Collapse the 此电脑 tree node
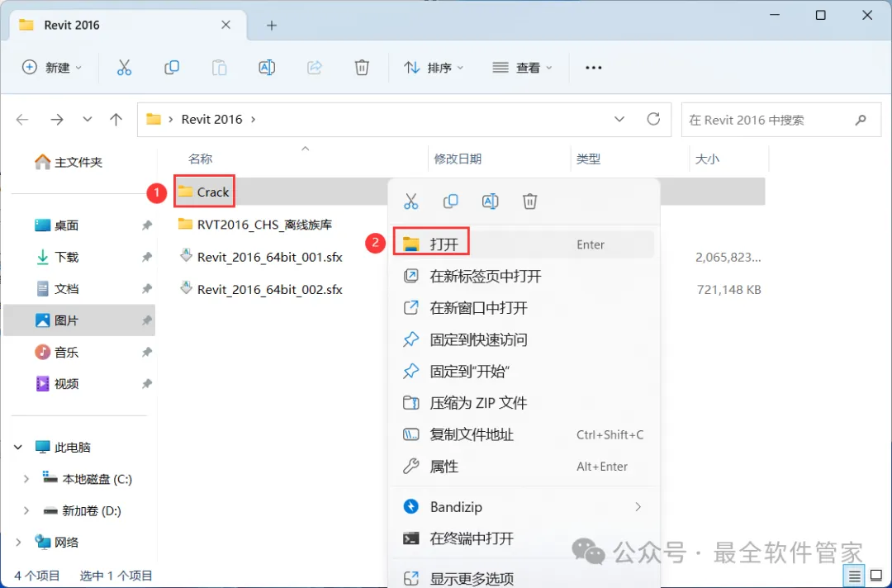Viewport: 892px width, 588px height. tap(18, 448)
